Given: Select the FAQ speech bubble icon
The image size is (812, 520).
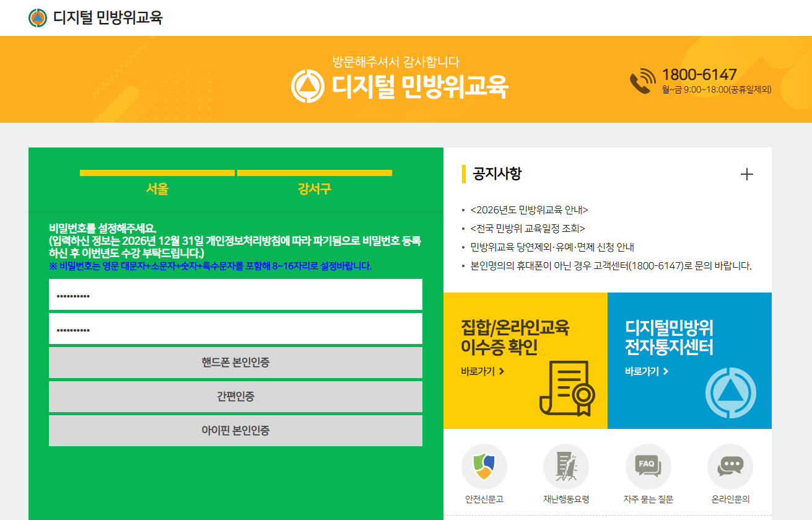Looking at the screenshot, I should [x=648, y=466].
